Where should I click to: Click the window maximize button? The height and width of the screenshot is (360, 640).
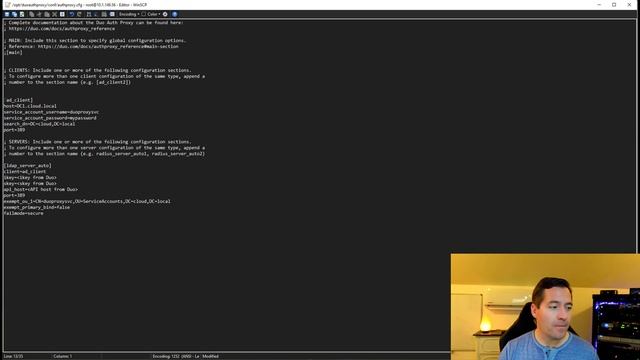614,4
